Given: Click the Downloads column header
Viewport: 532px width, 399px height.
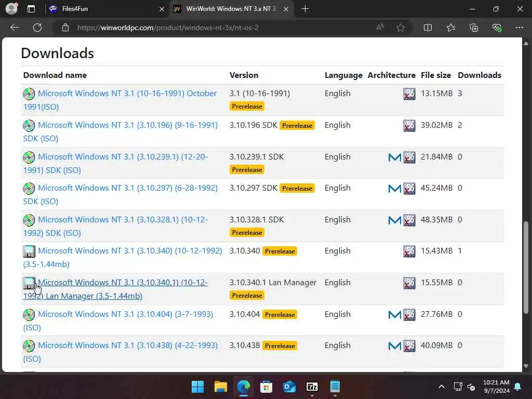Looking at the screenshot, I should coord(480,75).
